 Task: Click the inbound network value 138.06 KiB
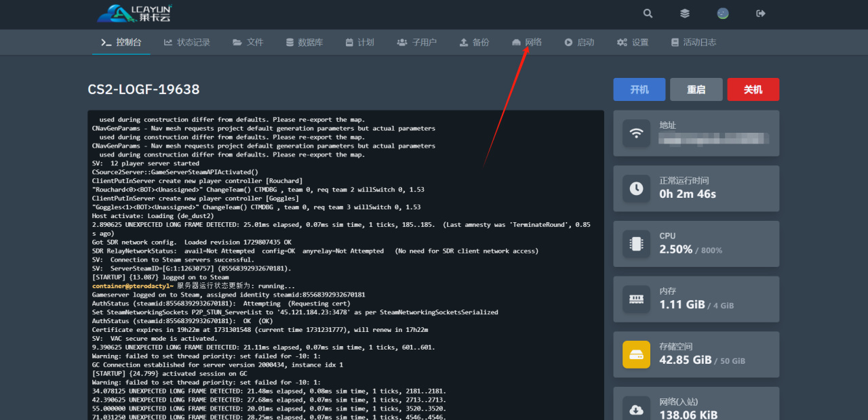tap(688, 415)
